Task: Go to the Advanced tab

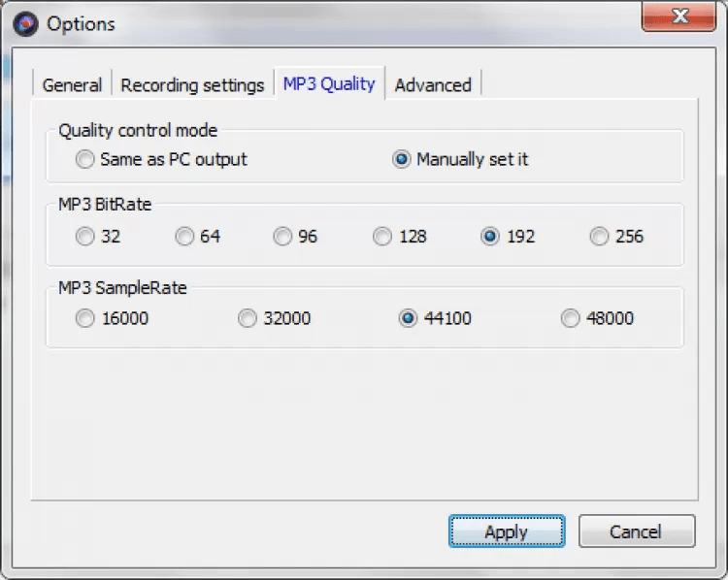Action: tap(433, 85)
